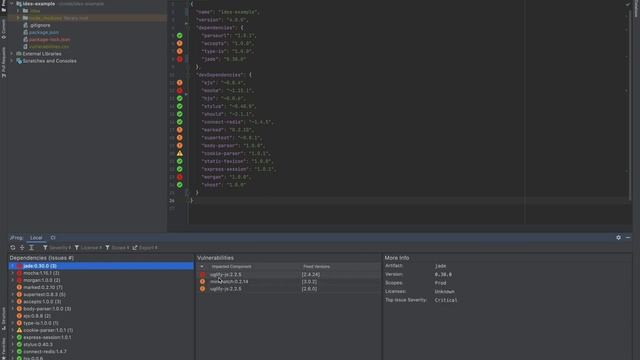The image size is (640, 360).
Task: Click the orange gutter icon beside accepts
Action: click(180, 43)
